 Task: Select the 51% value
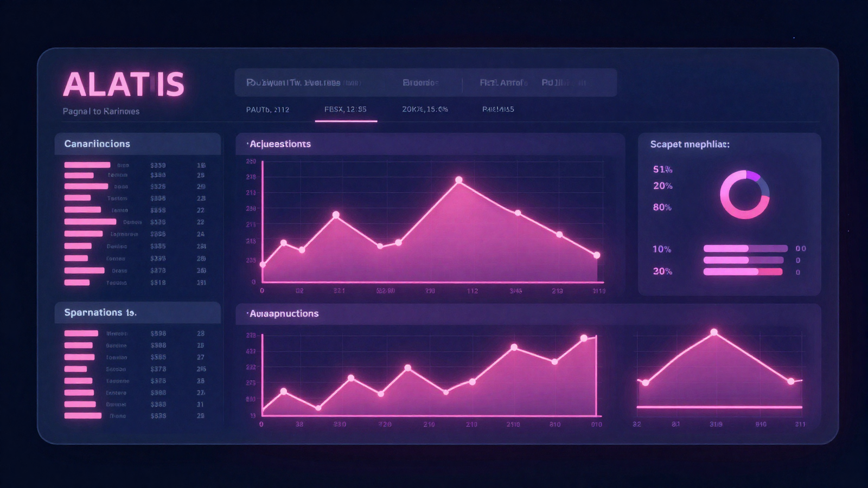tap(662, 170)
